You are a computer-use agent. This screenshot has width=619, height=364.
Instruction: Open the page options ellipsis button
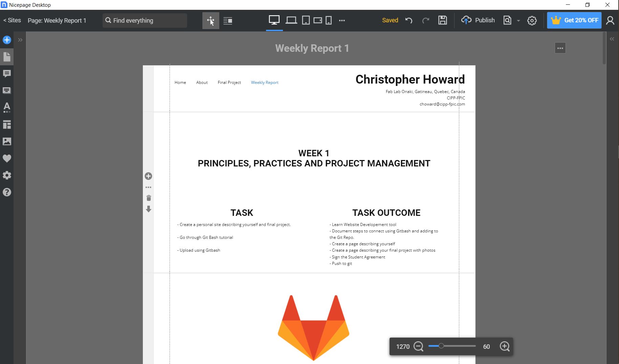[560, 48]
